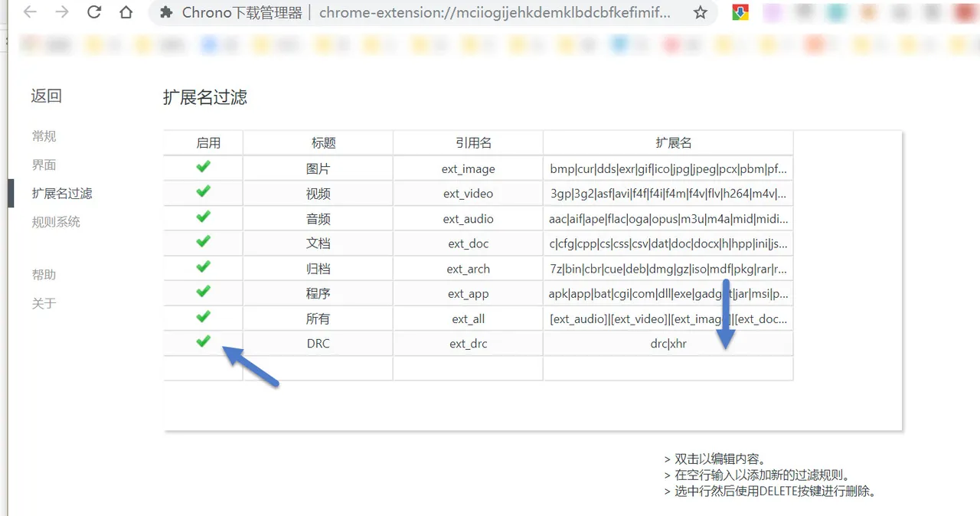980x516 pixels.
Task: Click the ext_app reference name cell
Action: click(x=469, y=293)
